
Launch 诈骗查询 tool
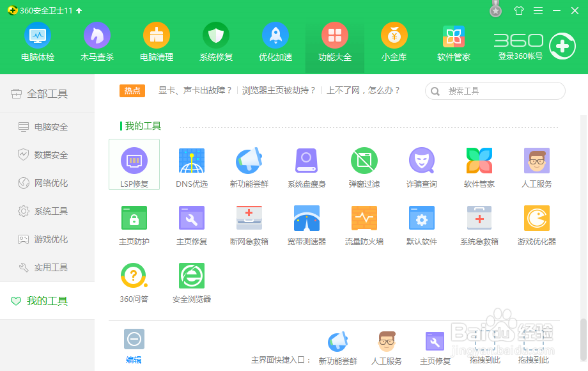click(x=421, y=168)
